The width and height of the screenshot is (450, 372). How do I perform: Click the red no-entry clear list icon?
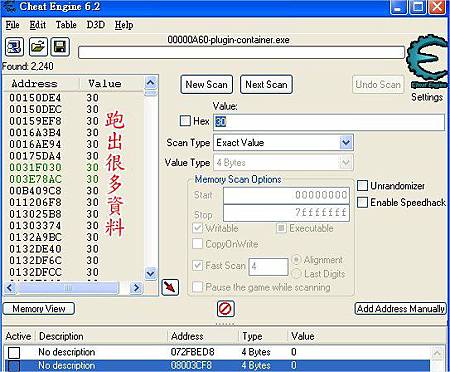coord(225,308)
